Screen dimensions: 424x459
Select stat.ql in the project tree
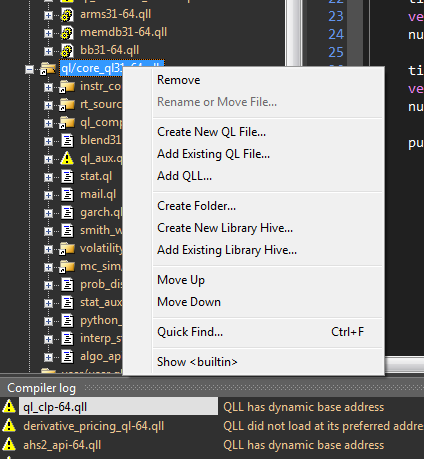pos(96,176)
